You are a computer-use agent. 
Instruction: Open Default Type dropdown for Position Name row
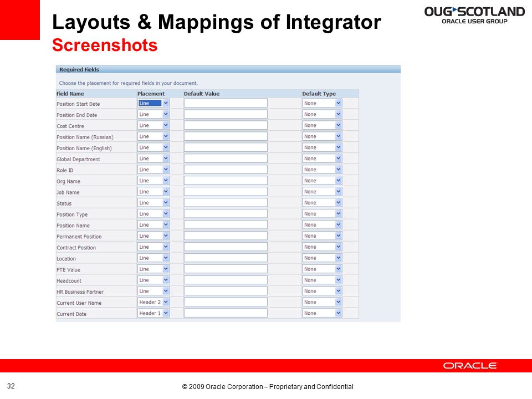click(322, 224)
